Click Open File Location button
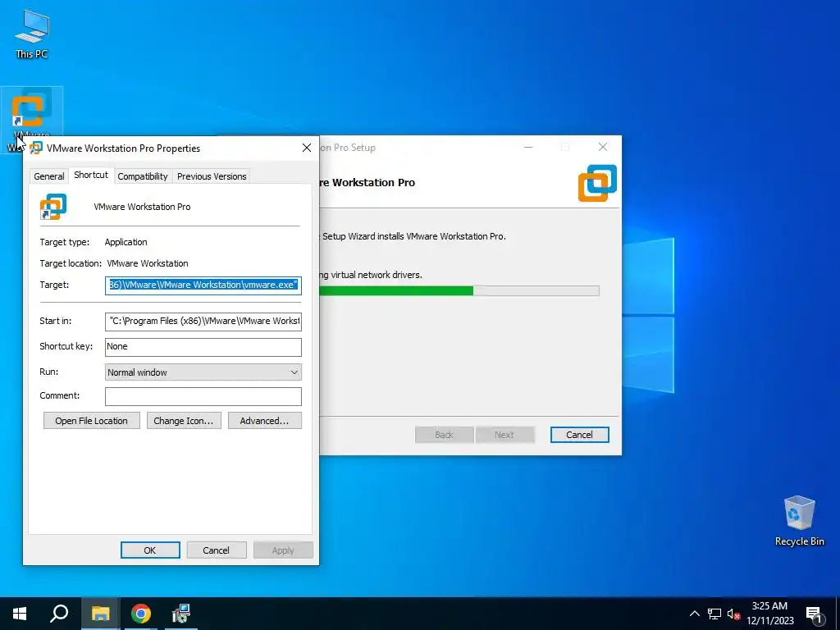The width and height of the screenshot is (840, 630). click(92, 421)
